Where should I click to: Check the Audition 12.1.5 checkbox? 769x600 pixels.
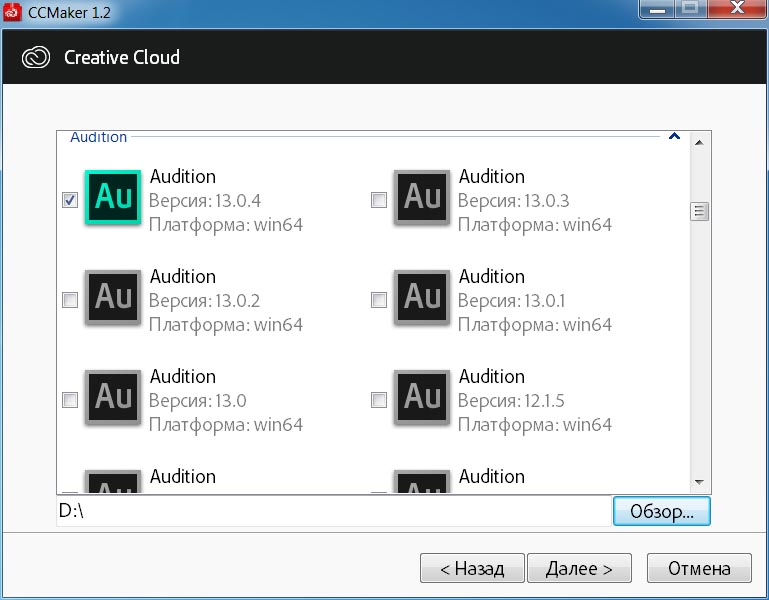(379, 400)
